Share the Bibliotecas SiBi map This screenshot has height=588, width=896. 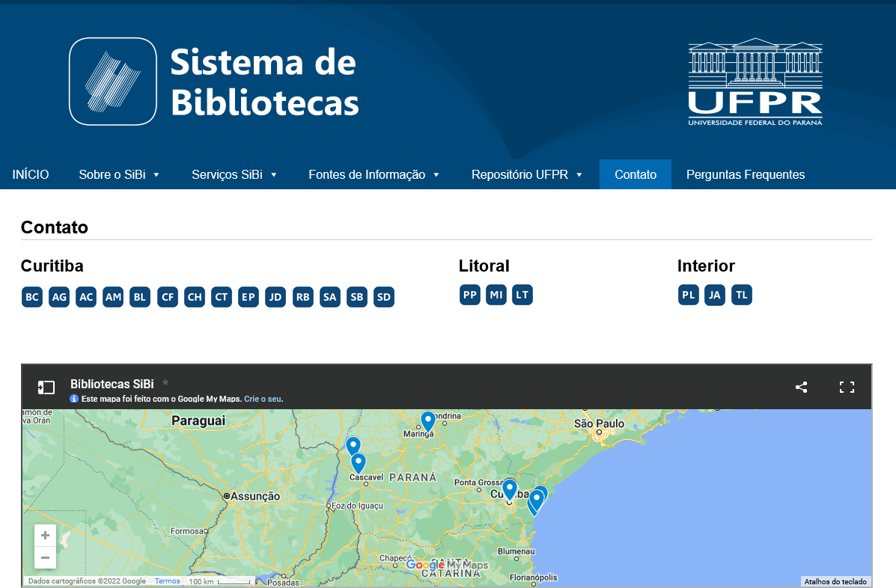coord(801,387)
